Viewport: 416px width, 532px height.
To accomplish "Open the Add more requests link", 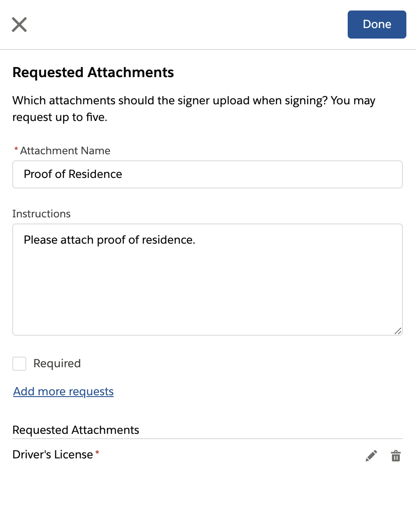I will tap(63, 391).
